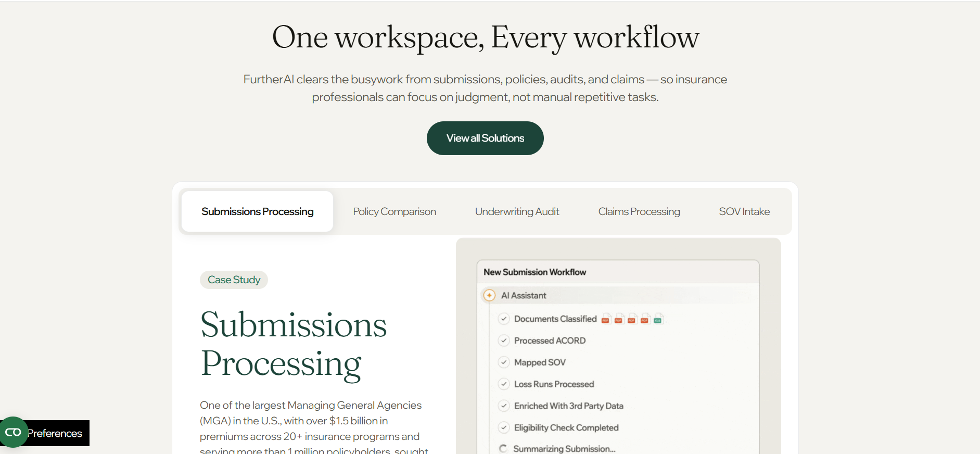Screen dimensions: 980x454
Task: Click the "Enriched With 3rd Party Data" text
Action: tap(568, 406)
